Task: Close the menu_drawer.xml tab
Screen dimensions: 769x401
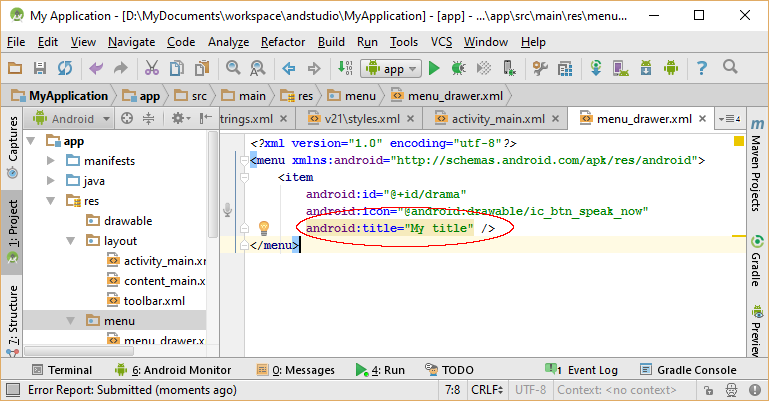Action: click(x=702, y=119)
